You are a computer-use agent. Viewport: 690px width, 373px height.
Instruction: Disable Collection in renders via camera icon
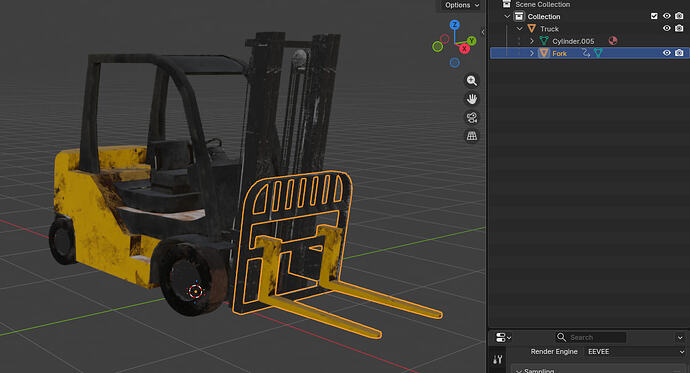tap(679, 16)
